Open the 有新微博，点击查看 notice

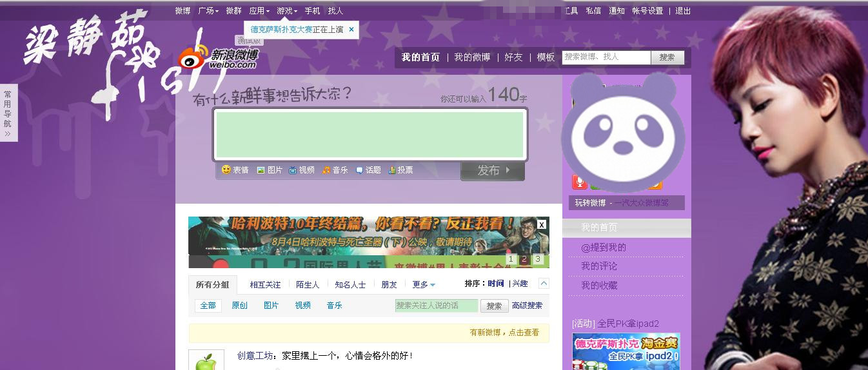click(504, 333)
